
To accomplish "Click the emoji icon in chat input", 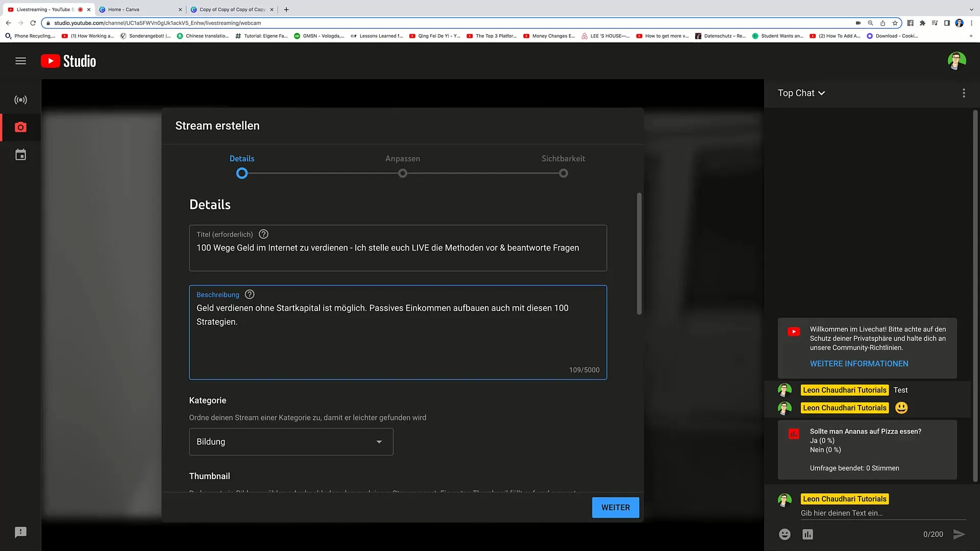I will click(x=784, y=534).
